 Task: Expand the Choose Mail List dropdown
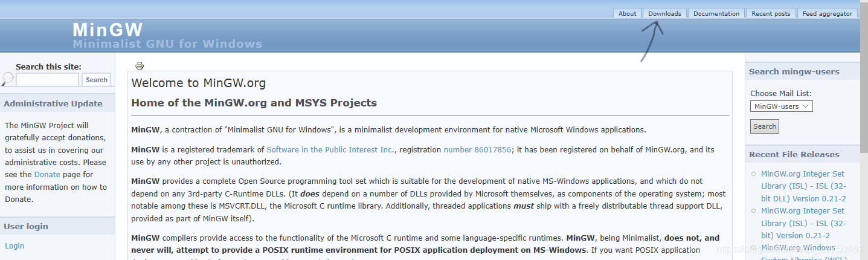pos(782,106)
